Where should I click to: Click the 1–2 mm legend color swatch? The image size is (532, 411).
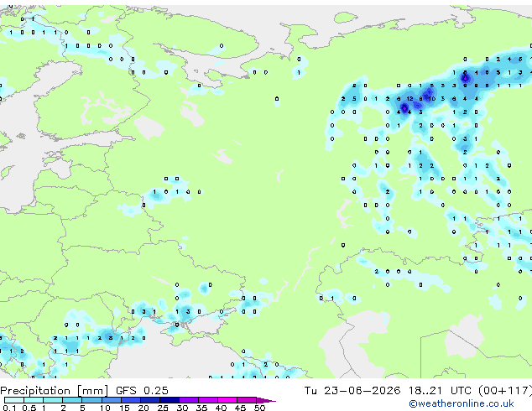[53, 400]
